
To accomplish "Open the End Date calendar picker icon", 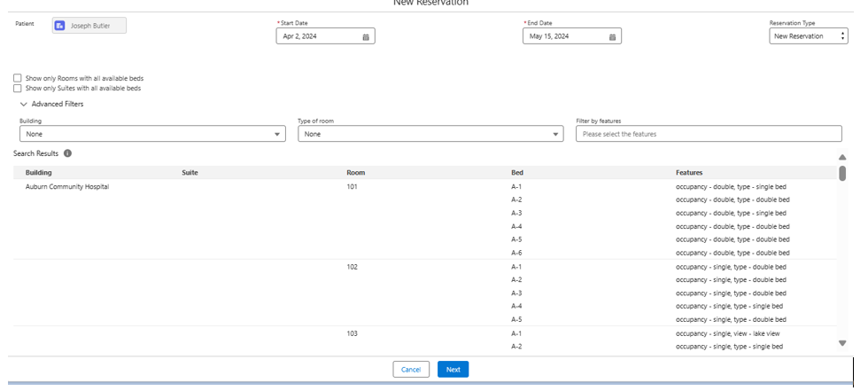I will pos(612,36).
